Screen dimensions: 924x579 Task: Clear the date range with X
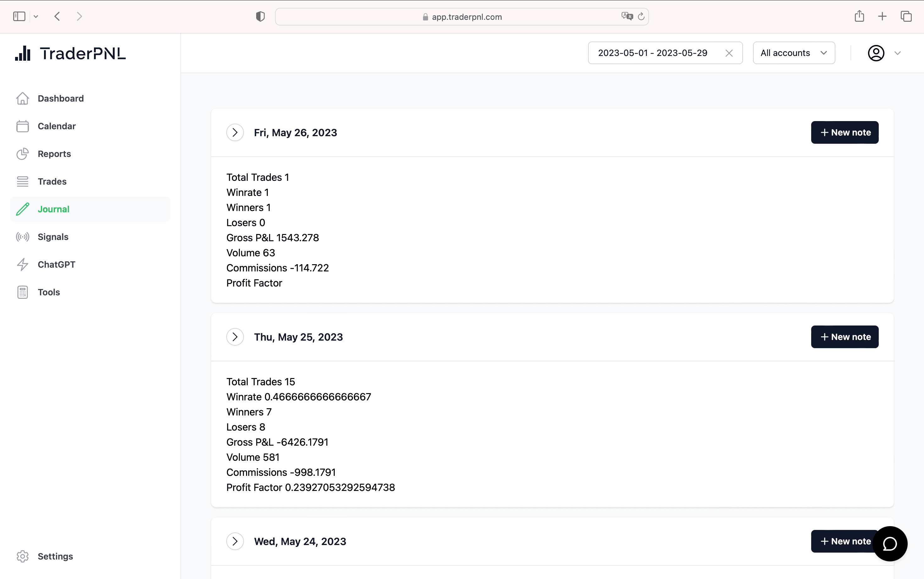[729, 53]
